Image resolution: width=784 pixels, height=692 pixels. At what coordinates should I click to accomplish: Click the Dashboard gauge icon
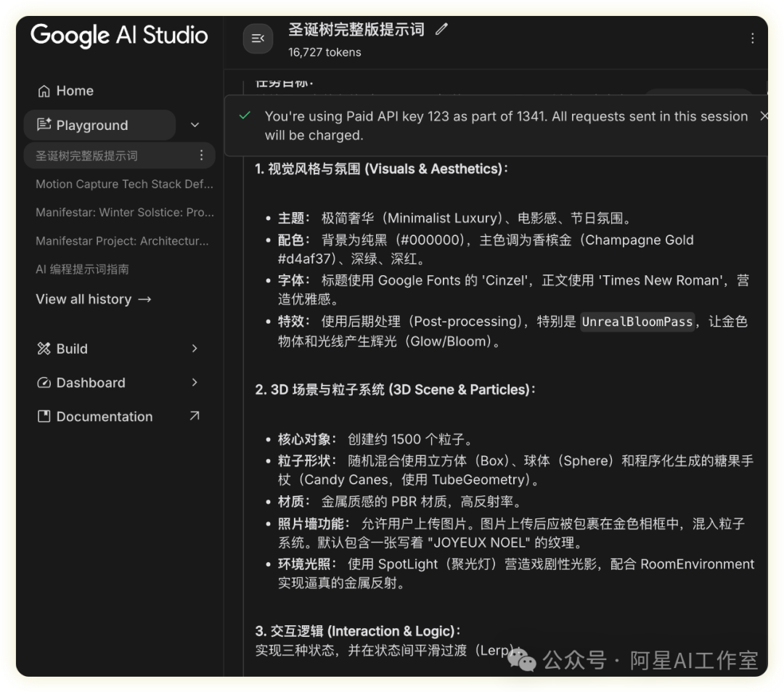(x=44, y=383)
